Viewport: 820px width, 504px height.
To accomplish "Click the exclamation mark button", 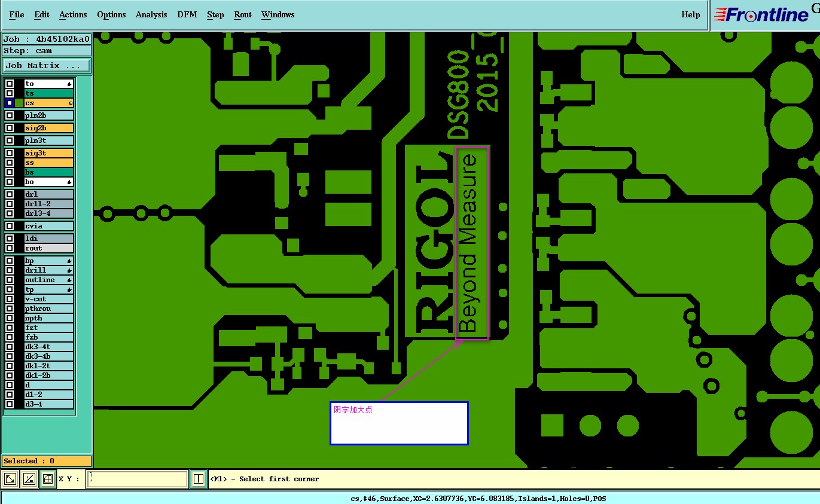I will (199, 479).
